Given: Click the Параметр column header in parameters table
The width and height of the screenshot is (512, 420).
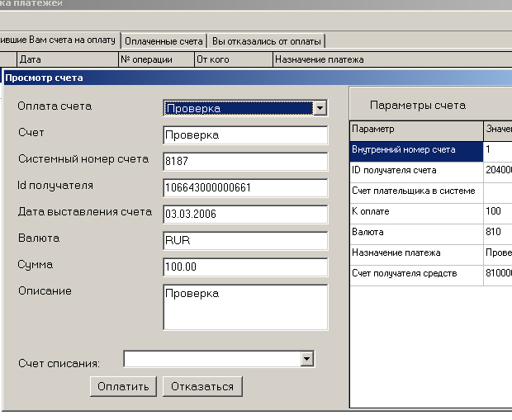Looking at the screenshot, I should (415, 130).
